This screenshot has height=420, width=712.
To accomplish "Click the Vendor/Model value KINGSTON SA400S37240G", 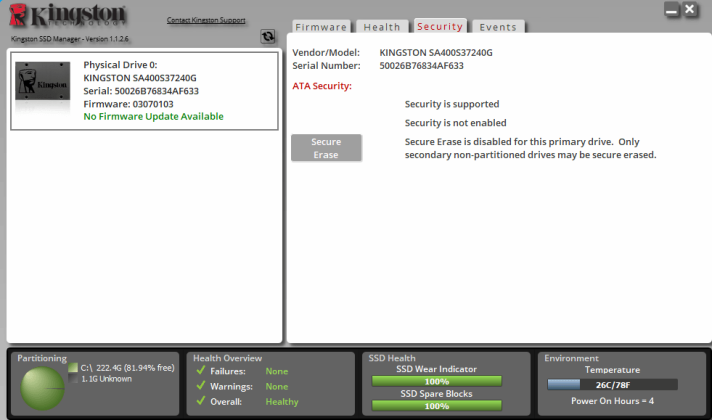I will pyautogui.click(x=436, y=53).
